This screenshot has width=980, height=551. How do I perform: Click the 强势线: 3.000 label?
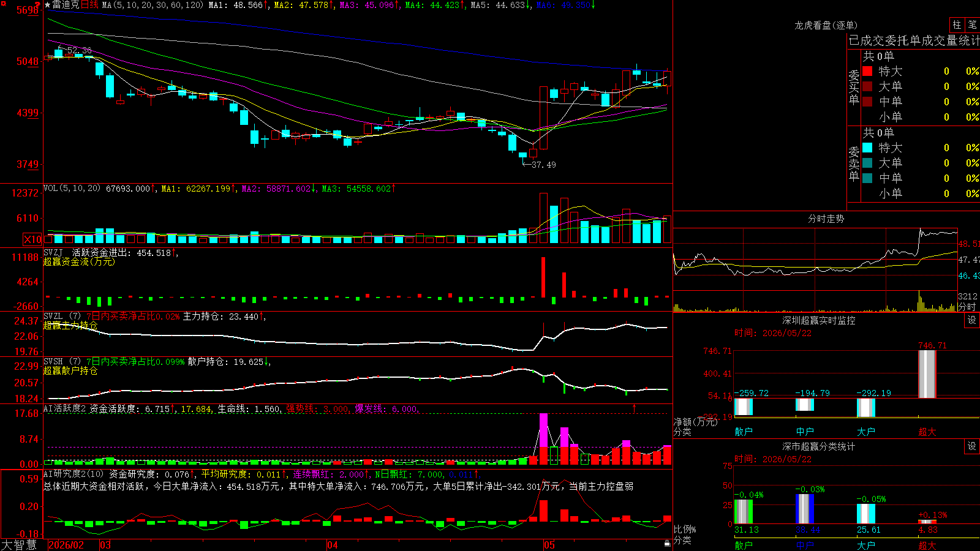317,409
